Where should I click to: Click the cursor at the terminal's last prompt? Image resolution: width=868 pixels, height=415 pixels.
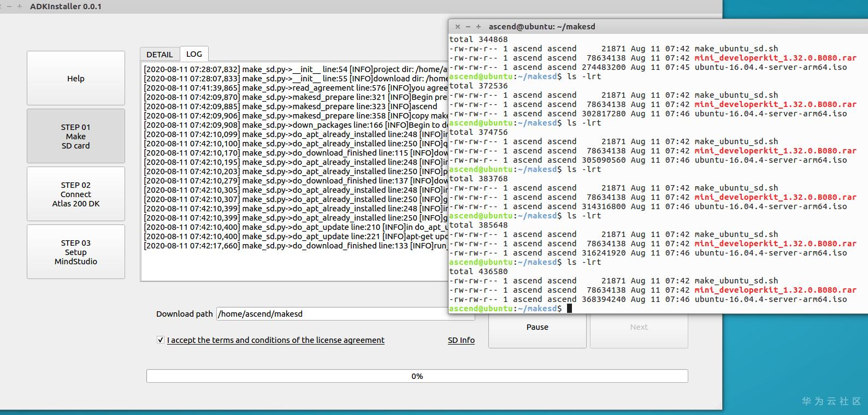(569, 309)
